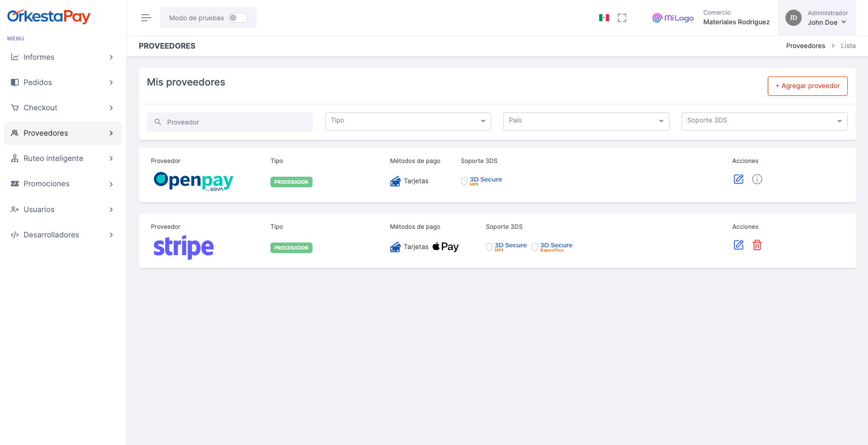Click the Apple Pay icon for Stripe
This screenshot has height=445, width=868.
click(446, 247)
